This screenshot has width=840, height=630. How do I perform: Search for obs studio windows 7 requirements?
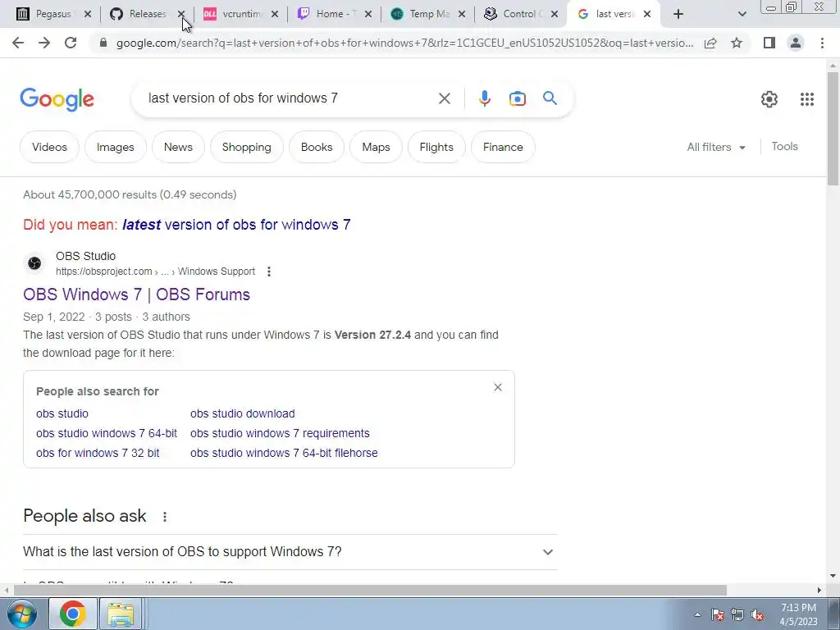pyautogui.click(x=280, y=433)
